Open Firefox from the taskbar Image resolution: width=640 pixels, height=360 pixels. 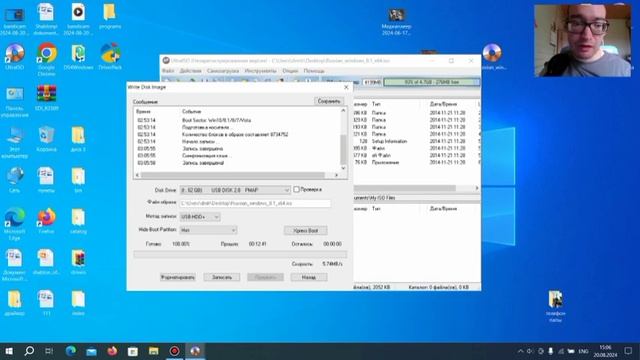(x=112, y=351)
